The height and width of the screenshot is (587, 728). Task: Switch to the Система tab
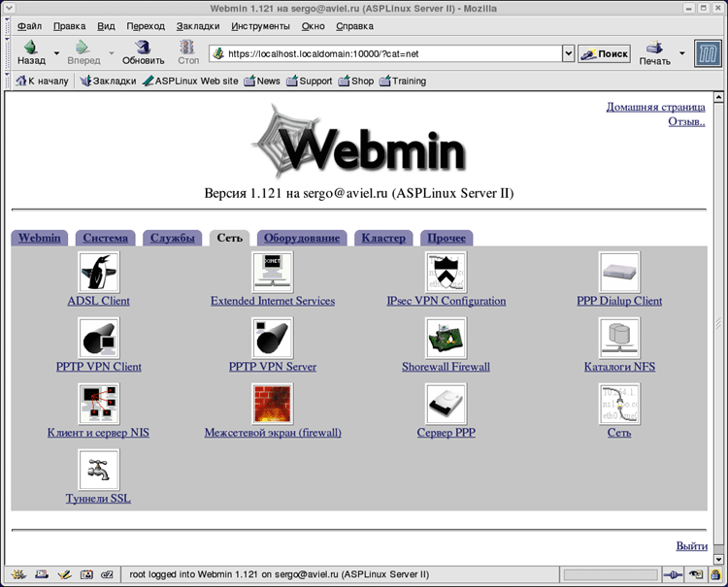106,238
